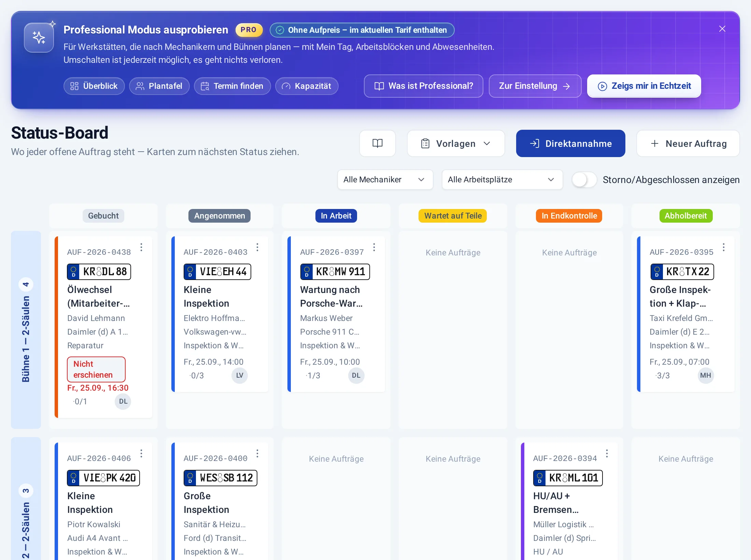Click the Ohne Aufpreis tariff badge
751x560 pixels.
coord(362,30)
